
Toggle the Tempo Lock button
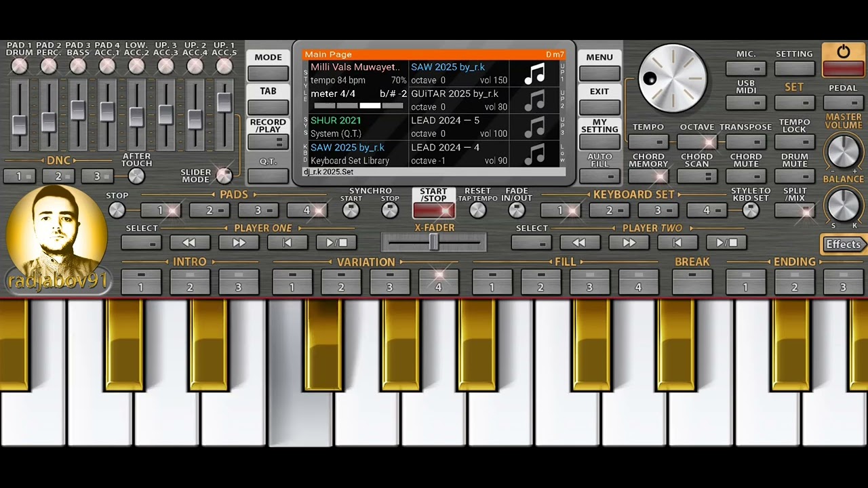(x=795, y=142)
